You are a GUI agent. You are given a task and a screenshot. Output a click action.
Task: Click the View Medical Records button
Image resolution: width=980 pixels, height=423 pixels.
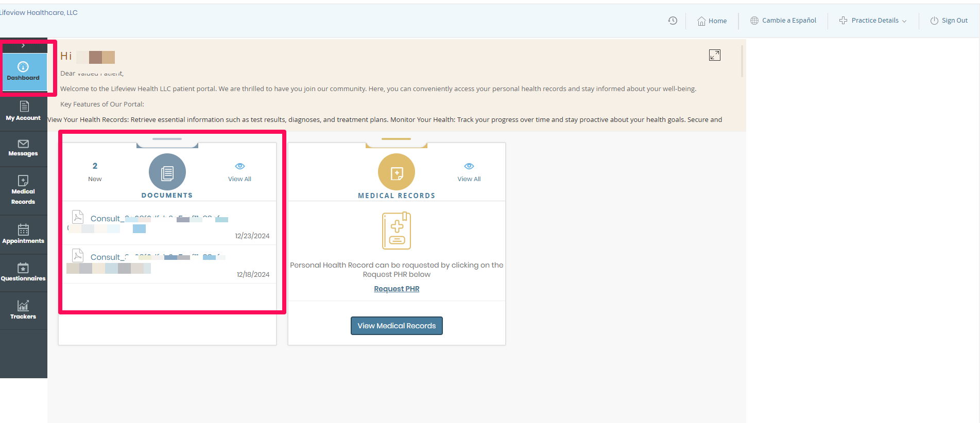pyautogui.click(x=397, y=326)
